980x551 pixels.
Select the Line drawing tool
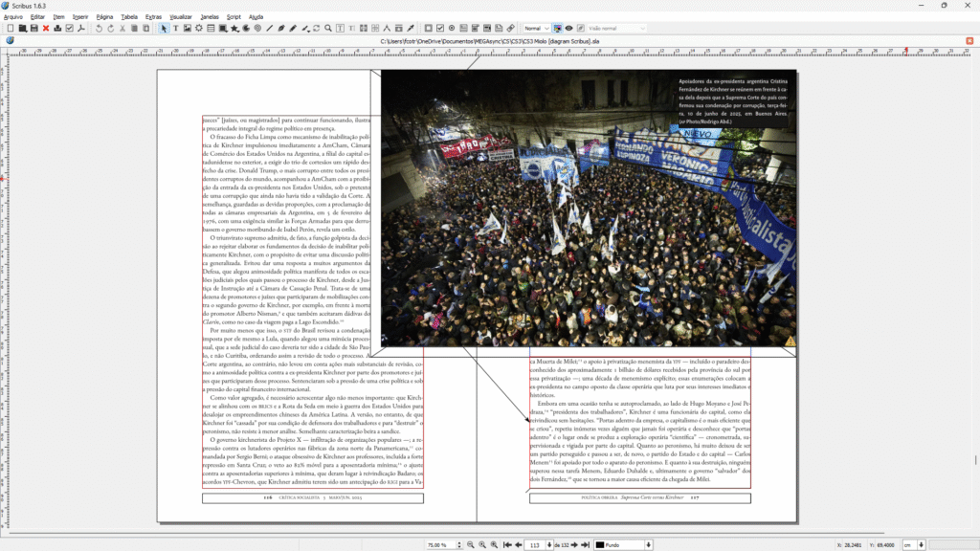(269, 29)
